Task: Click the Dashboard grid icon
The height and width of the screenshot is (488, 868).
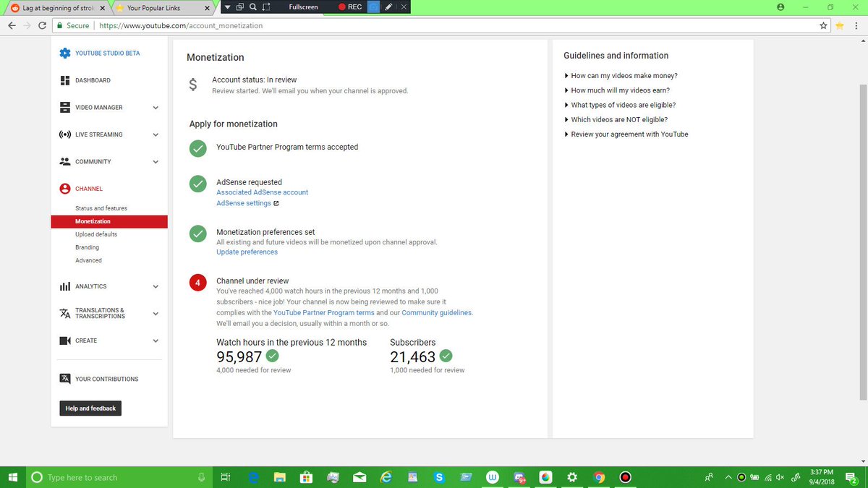Action: [x=65, y=80]
